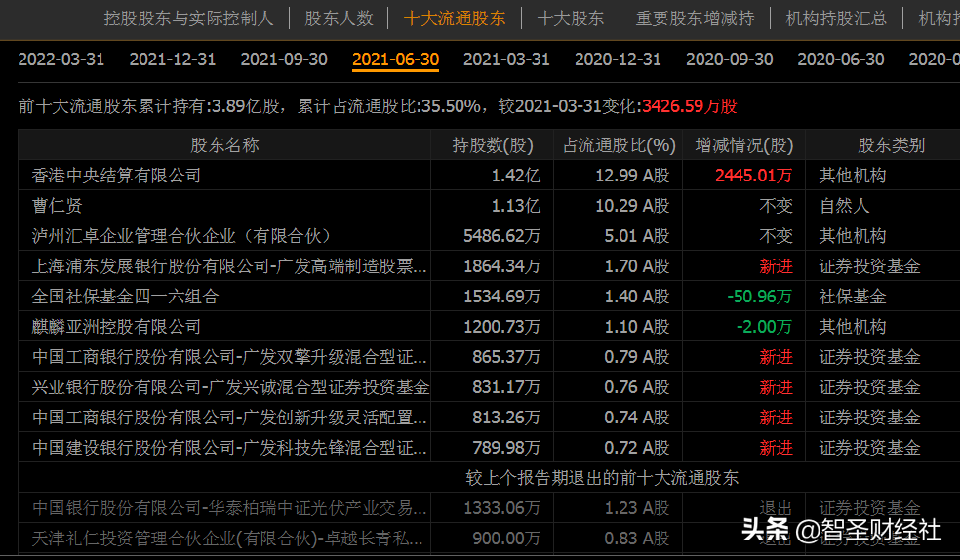Click the 5.01 A股 ratio cell

point(637,236)
